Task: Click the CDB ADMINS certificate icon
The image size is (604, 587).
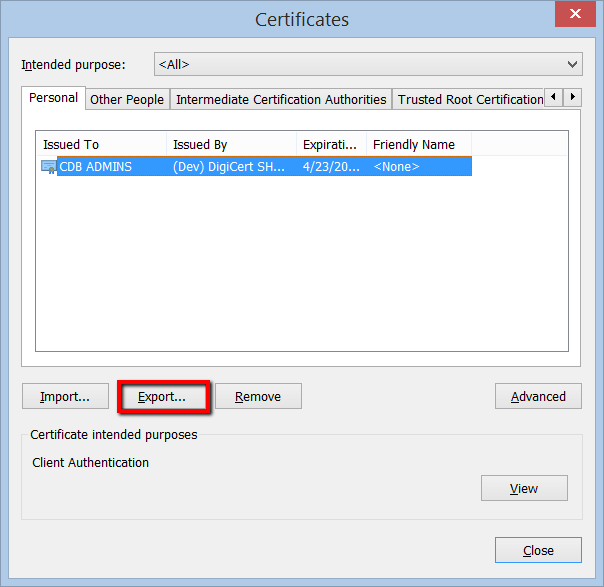Action: click(x=48, y=167)
